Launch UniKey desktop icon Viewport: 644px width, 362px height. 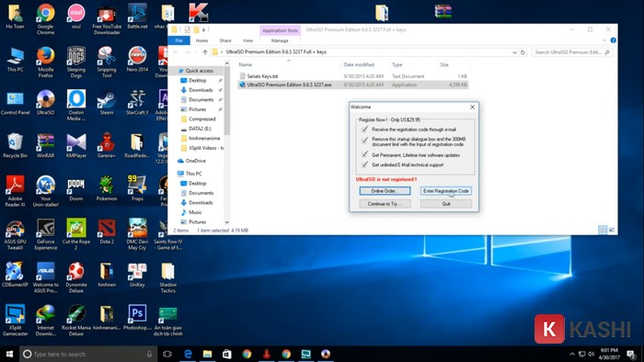pyautogui.click(x=137, y=275)
